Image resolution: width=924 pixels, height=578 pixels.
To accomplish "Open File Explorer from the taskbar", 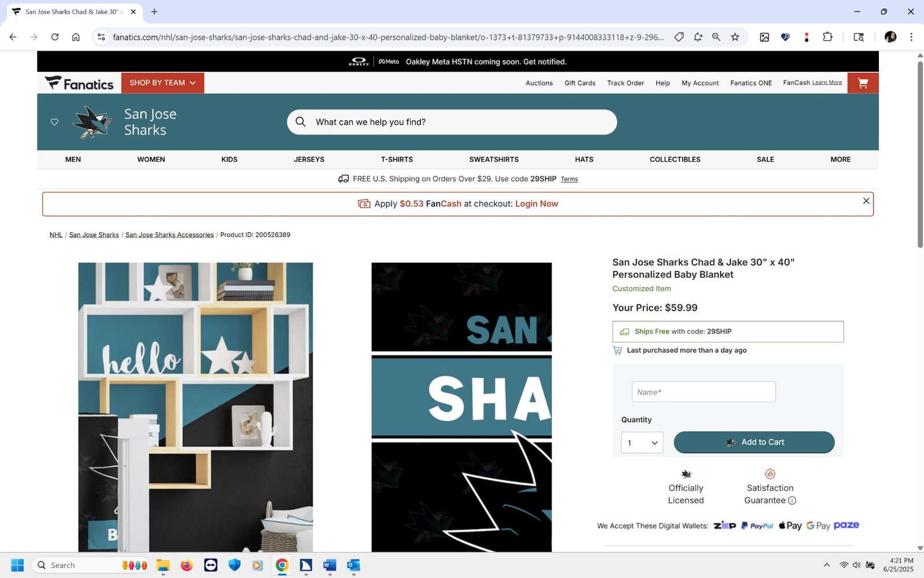I will pos(163,565).
